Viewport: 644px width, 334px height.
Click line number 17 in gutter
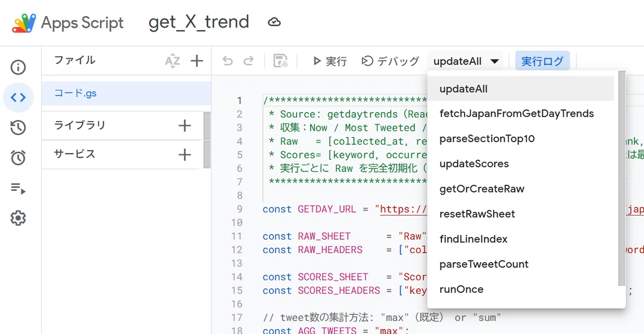(237, 317)
